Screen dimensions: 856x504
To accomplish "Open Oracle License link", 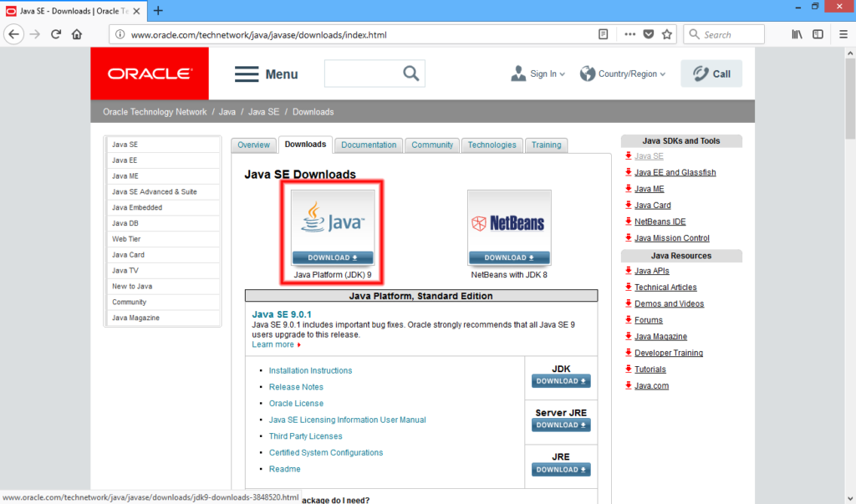I will pos(296,404).
